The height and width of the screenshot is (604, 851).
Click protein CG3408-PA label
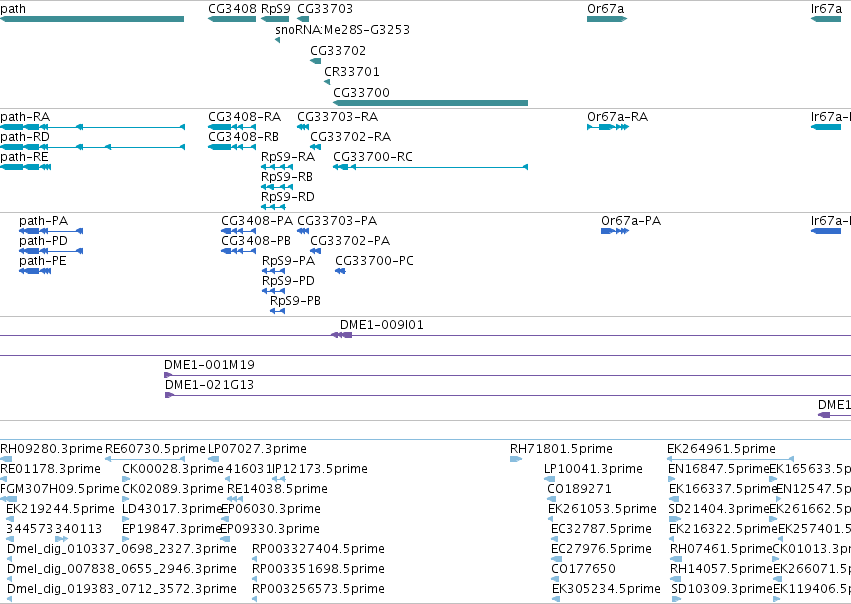[x=257, y=221]
